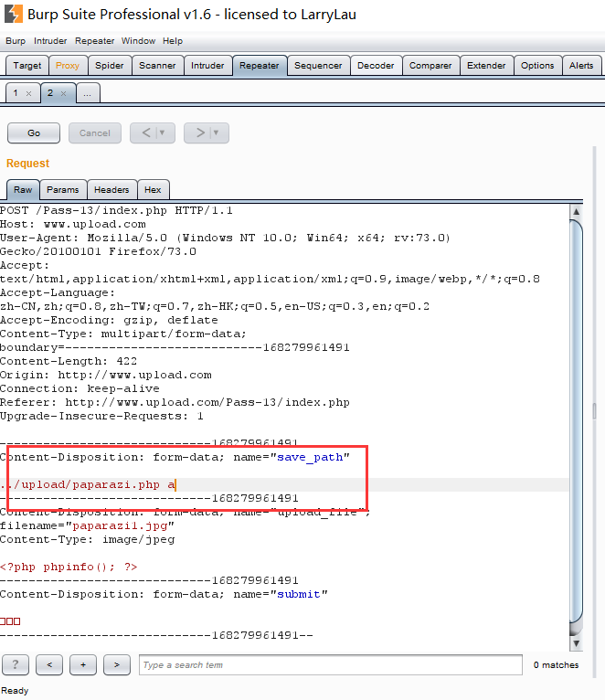
Task: Click the request editor vertical scrollbar thumb
Action: (576, 422)
